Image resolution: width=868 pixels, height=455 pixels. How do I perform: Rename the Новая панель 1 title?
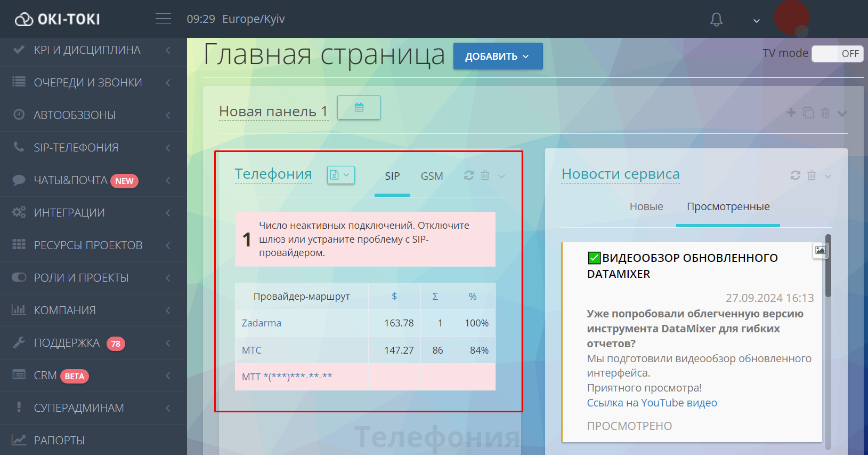(x=273, y=111)
